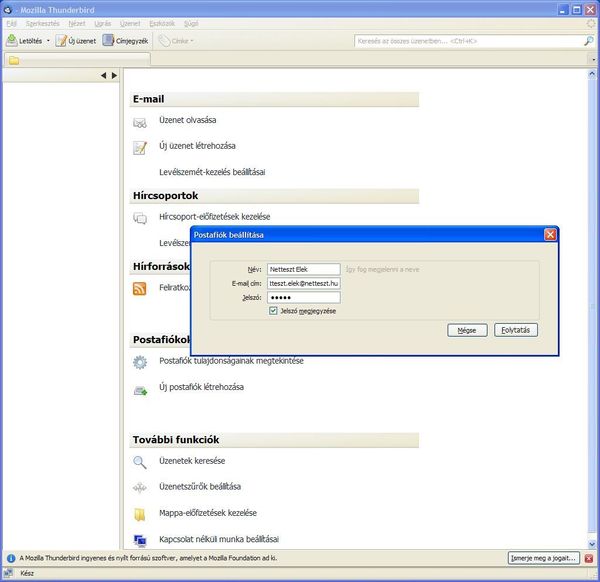The image size is (600, 582).
Task: Click the Üzenetek keresése magnifier icon
Action: pos(140,462)
